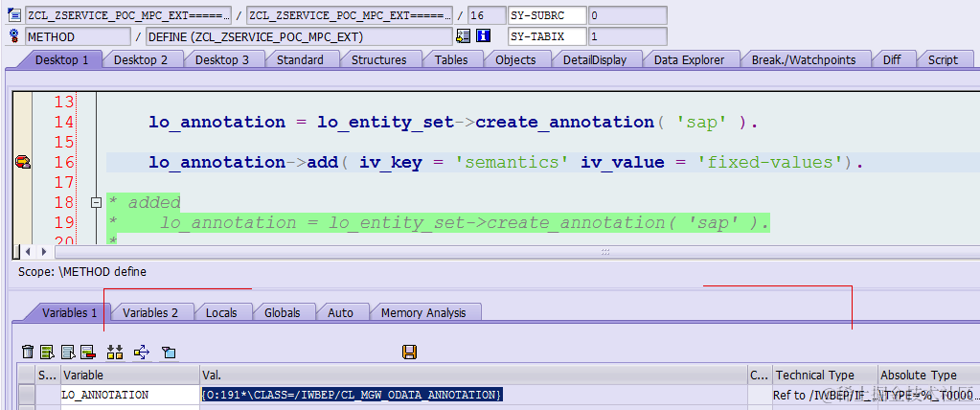Click the SY-SUBRC value field showing 0

627,15
